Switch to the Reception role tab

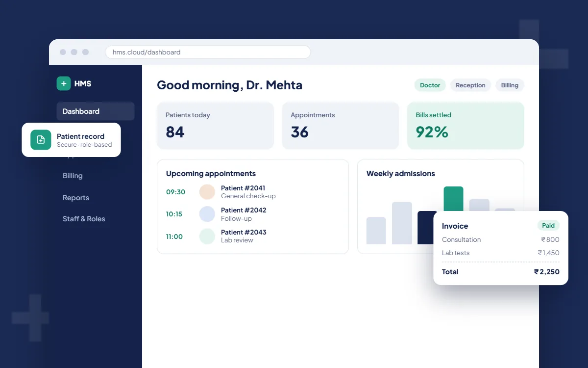470,85
